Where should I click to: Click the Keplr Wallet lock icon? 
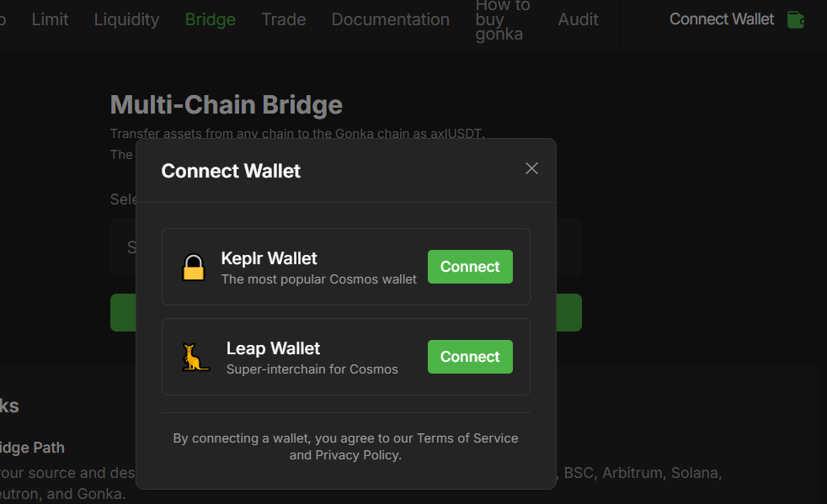195,266
